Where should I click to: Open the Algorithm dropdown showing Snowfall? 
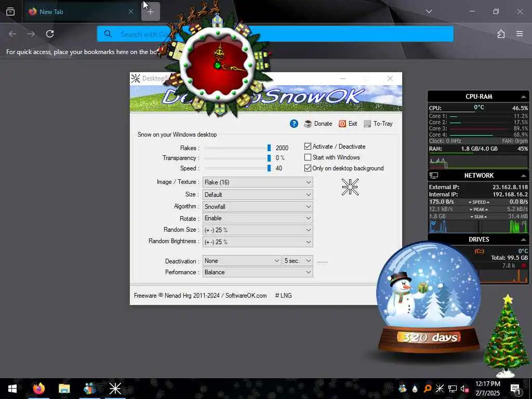click(258, 206)
